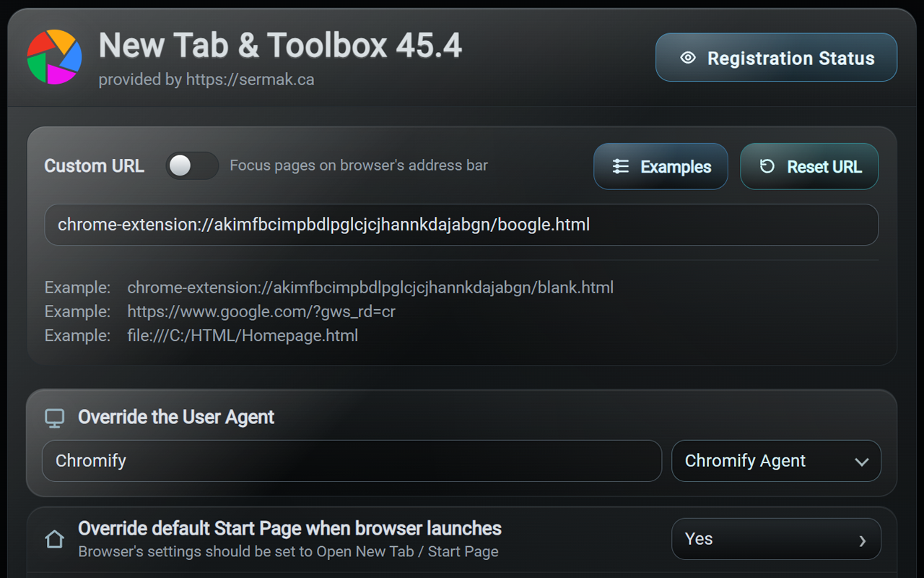The image size is (924, 578).
Task: Click the reset arrow icon on Reset URL
Action: tap(767, 166)
